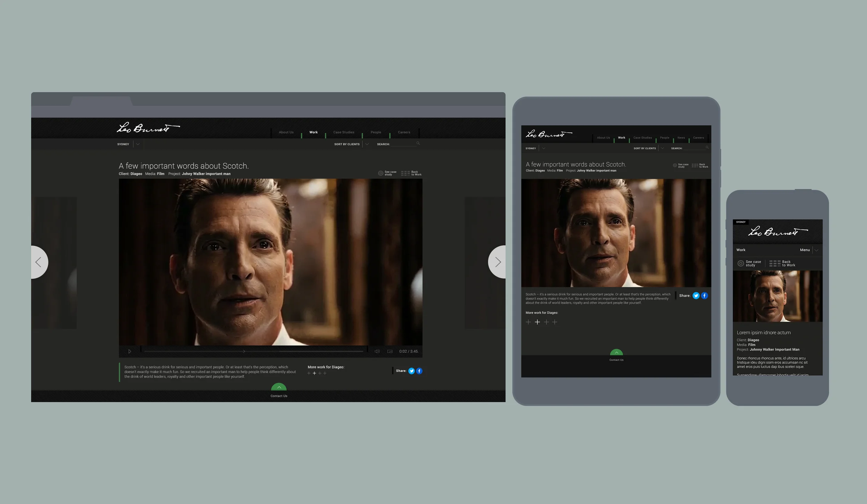This screenshot has width=867, height=504.
Task: Select the highlighted plus under More work for Diageo on desktop
Action: point(314,373)
